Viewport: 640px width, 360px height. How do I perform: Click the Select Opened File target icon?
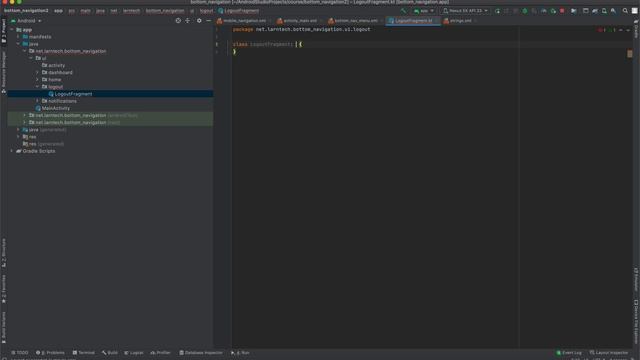pos(178,20)
